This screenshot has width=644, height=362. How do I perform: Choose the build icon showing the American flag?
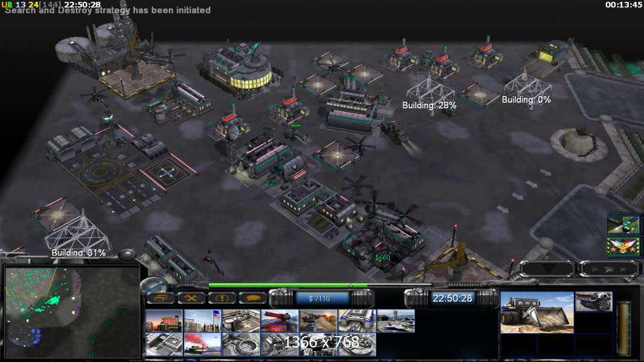pyautogui.click(x=202, y=321)
